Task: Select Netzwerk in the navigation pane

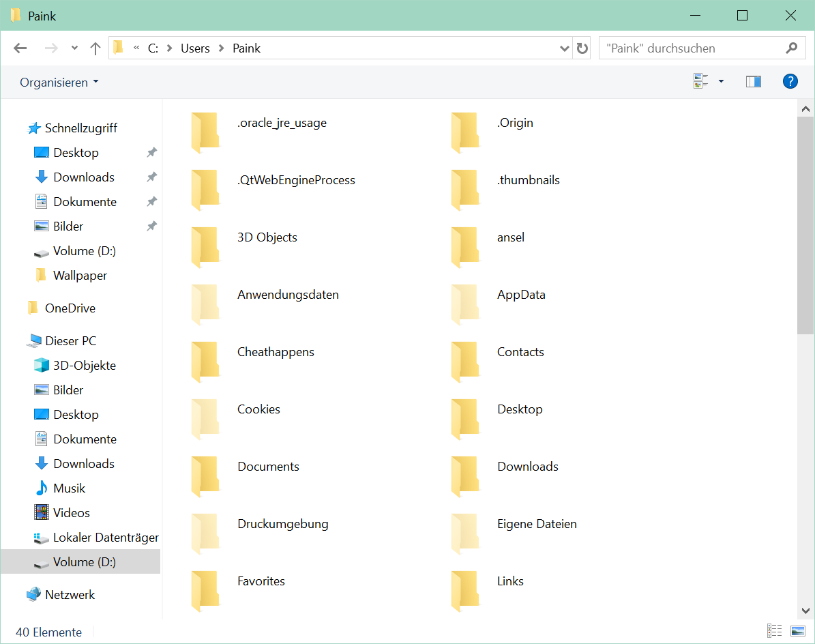Action: (70, 595)
